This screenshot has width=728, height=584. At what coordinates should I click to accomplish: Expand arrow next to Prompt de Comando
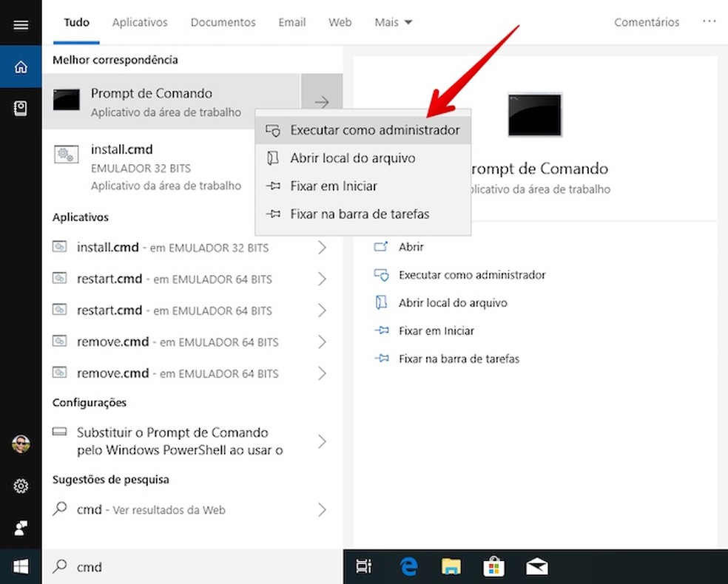pyautogui.click(x=322, y=102)
